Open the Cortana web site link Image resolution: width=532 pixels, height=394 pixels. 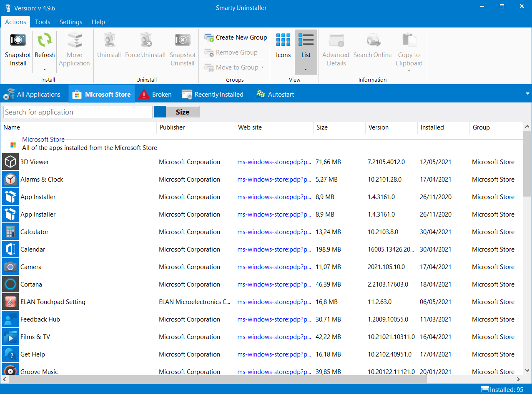tap(274, 284)
